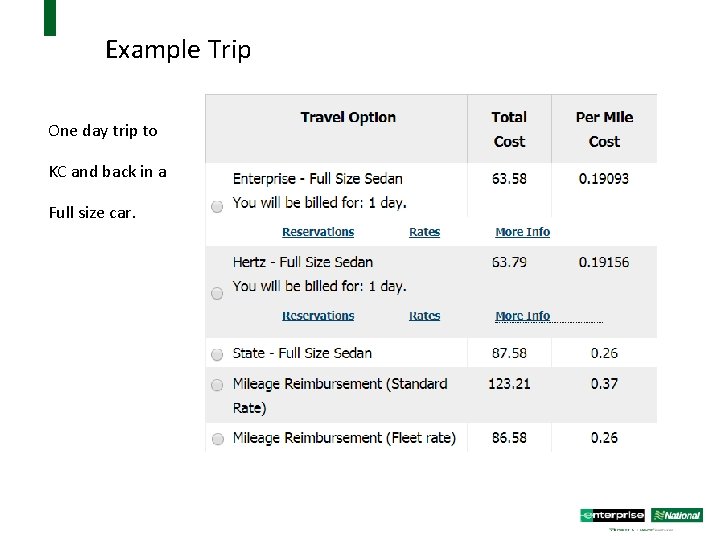The image size is (720, 540).
Task: Open the Hertz Reservations link
Action: point(318,316)
